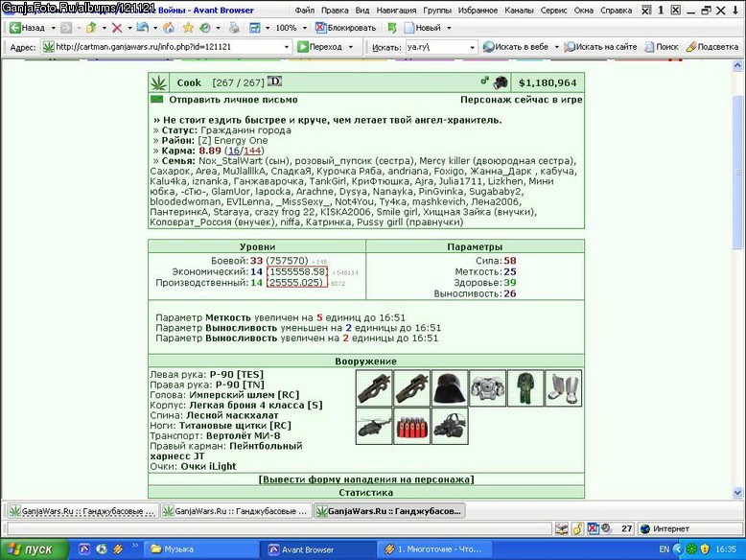Click the red X stop icon
The width and height of the screenshot is (746, 560).
(117, 28)
